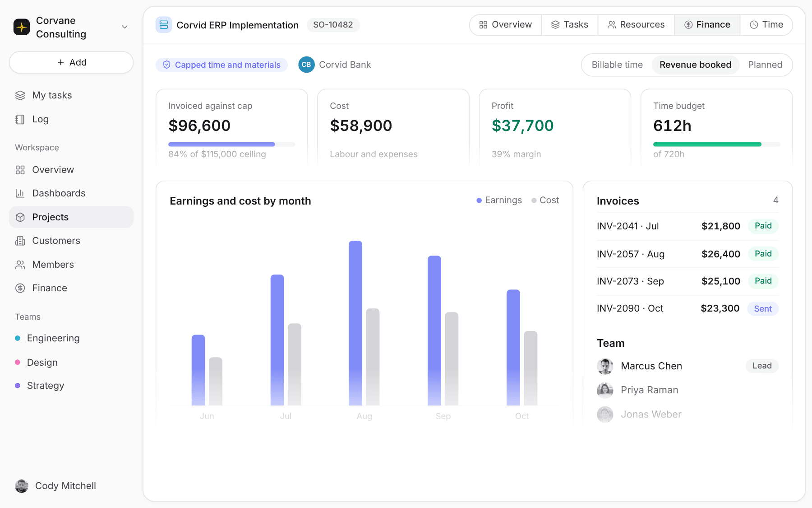The width and height of the screenshot is (812, 508).
Task: Toggle the Cost legend item
Action: [x=545, y=200]
